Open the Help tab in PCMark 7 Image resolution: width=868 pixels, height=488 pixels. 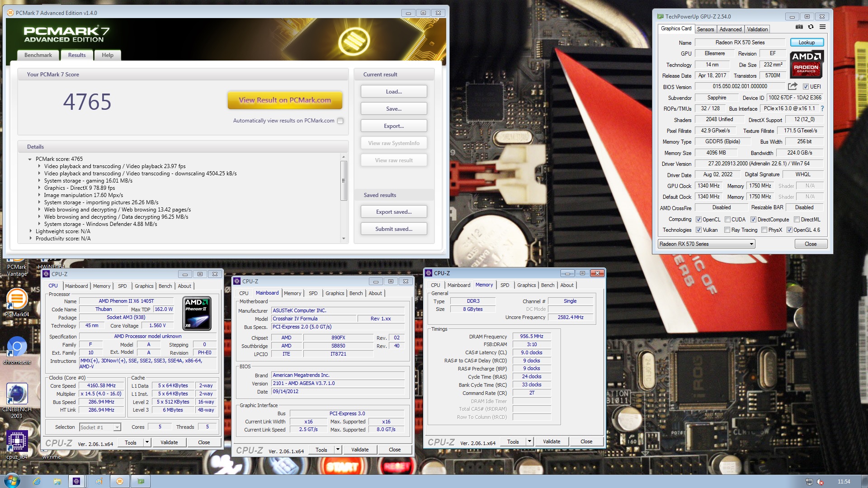tap(108, 55)
